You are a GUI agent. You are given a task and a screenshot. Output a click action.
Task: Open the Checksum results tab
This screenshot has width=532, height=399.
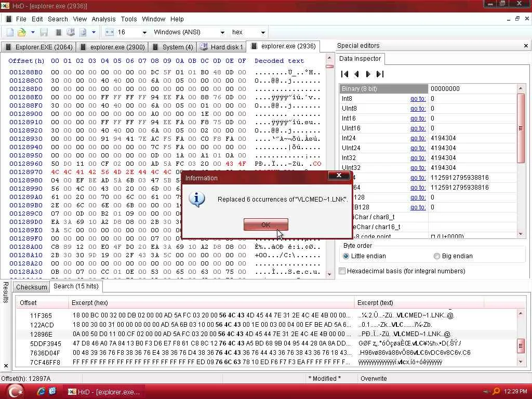pyautogui.click(x=32, y=287)
